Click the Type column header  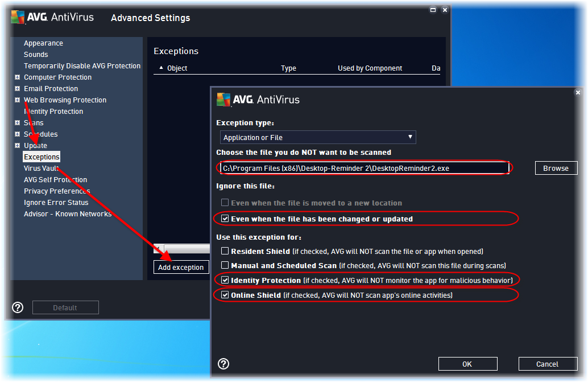click(x=288, y=68)
